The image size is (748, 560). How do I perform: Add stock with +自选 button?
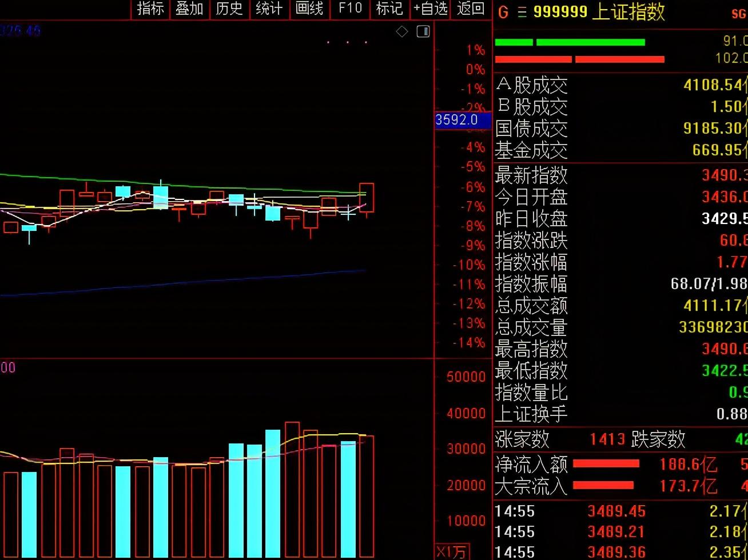point(431,9)
